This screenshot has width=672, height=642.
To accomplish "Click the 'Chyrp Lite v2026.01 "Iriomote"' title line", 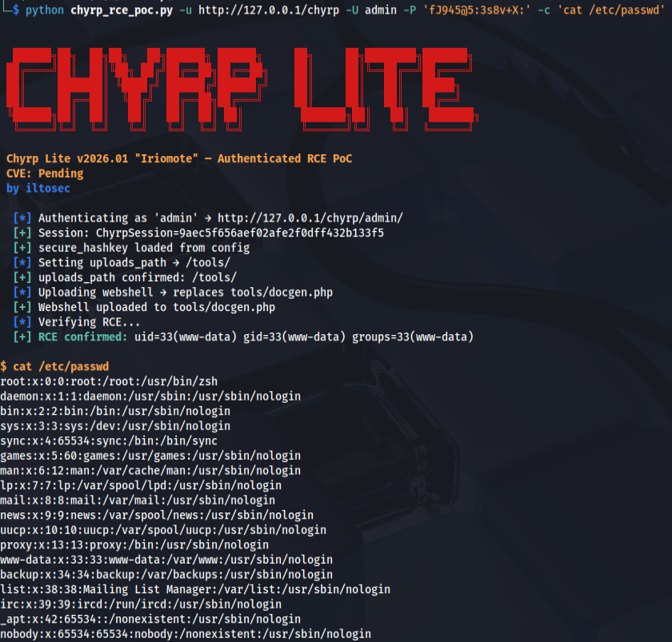I will pos(179,158).
